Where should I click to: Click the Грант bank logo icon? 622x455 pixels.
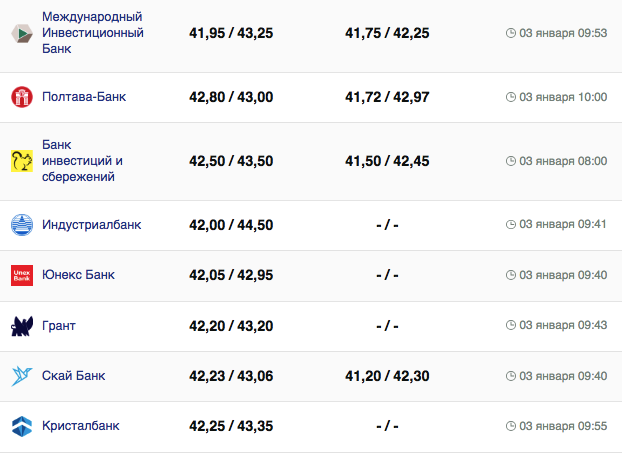point(21,325)
